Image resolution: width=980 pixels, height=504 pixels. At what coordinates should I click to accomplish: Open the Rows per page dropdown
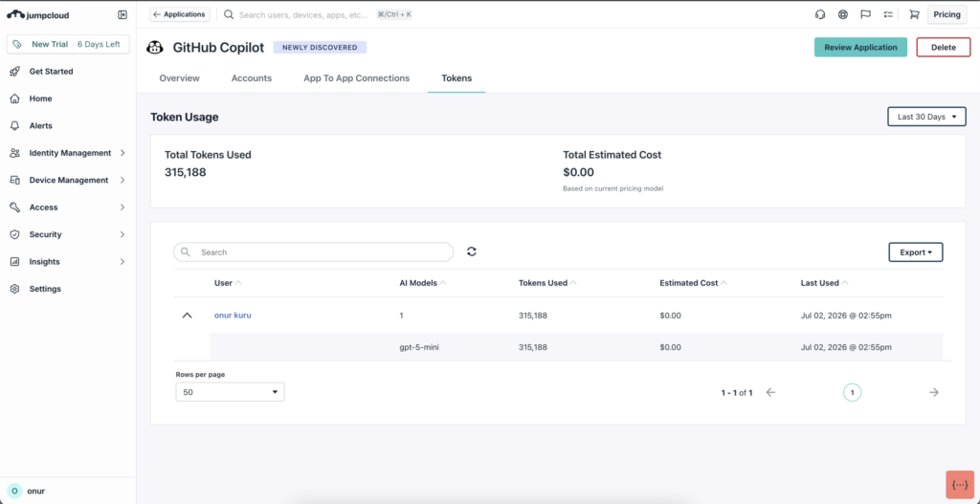(230, 392)
